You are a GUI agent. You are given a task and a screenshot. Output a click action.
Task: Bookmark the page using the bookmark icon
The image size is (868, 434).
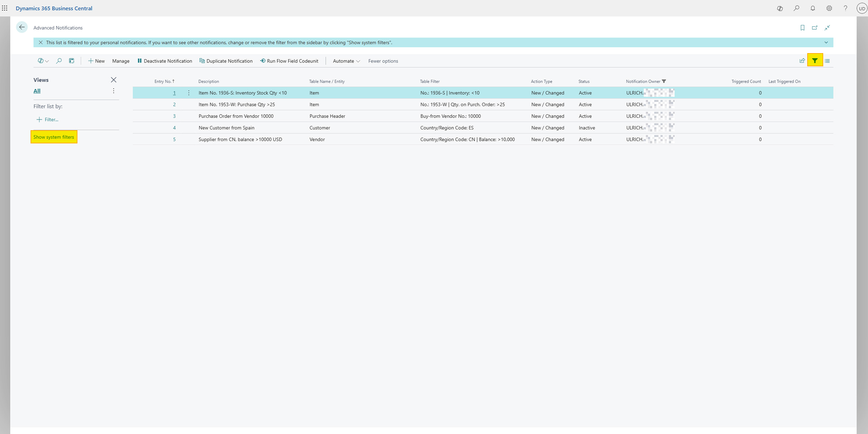pyautogui.click(x=802, y=27)
